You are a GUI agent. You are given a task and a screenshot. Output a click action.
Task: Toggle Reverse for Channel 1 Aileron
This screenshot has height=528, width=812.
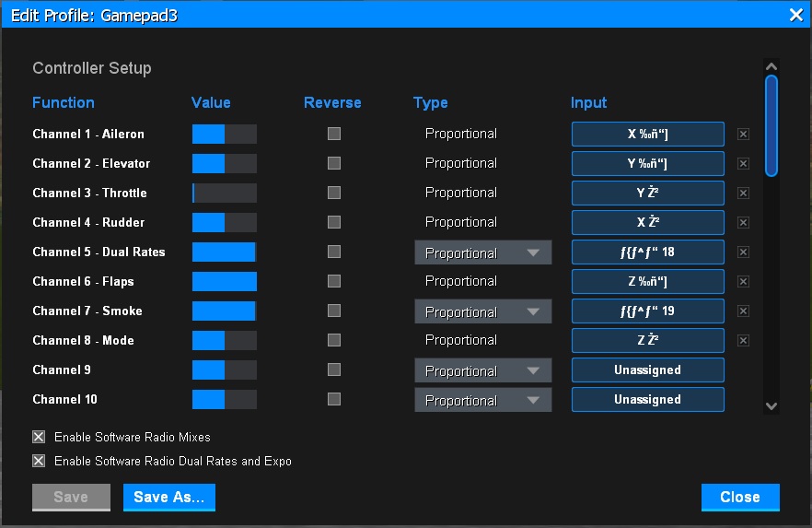pyautogui.click(x=334, y=134)
